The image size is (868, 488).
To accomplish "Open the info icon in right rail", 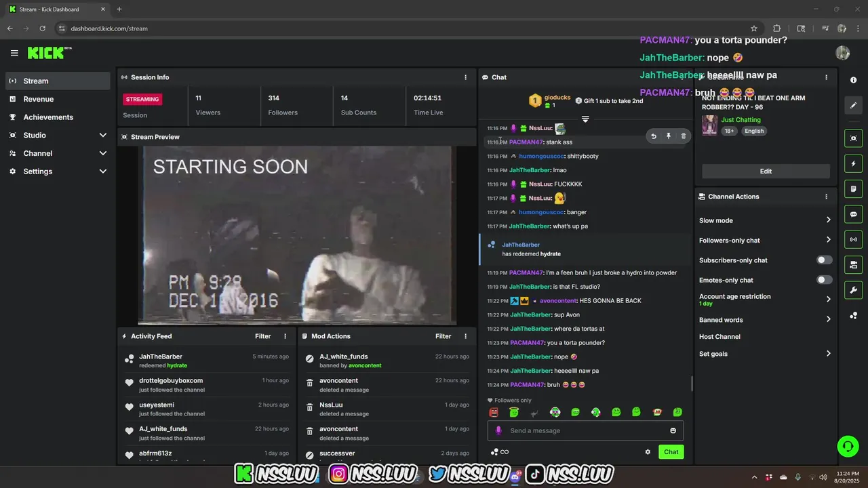I will [853, 80].
